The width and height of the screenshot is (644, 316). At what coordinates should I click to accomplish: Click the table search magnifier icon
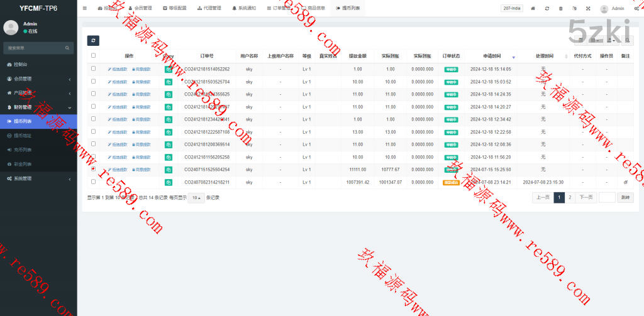tap(628, 40)
